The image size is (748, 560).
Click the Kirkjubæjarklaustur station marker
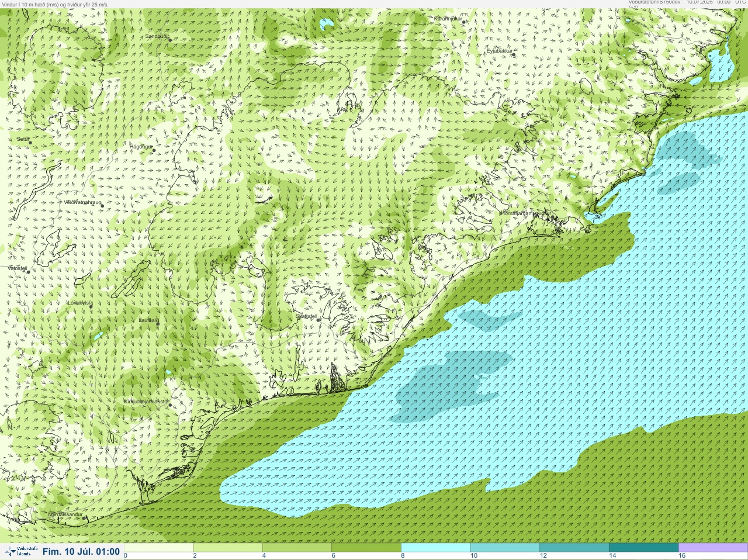point(170,405)
